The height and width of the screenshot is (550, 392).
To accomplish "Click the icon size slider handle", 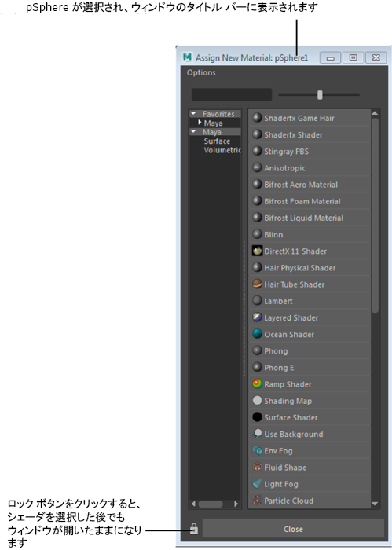I will (320, 95).
